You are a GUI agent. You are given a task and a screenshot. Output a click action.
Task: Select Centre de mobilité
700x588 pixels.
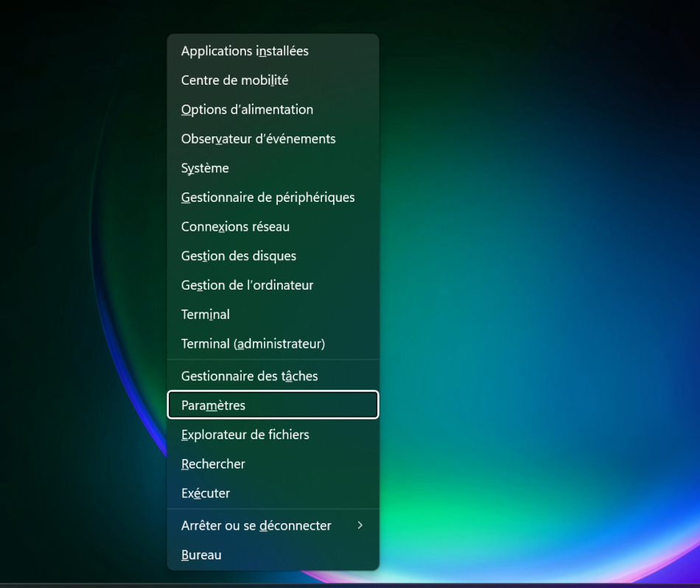[x=234, y=80]
